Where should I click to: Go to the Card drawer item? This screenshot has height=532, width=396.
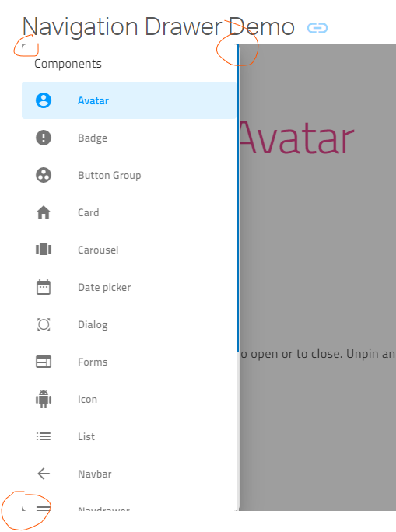click(129, 212)
